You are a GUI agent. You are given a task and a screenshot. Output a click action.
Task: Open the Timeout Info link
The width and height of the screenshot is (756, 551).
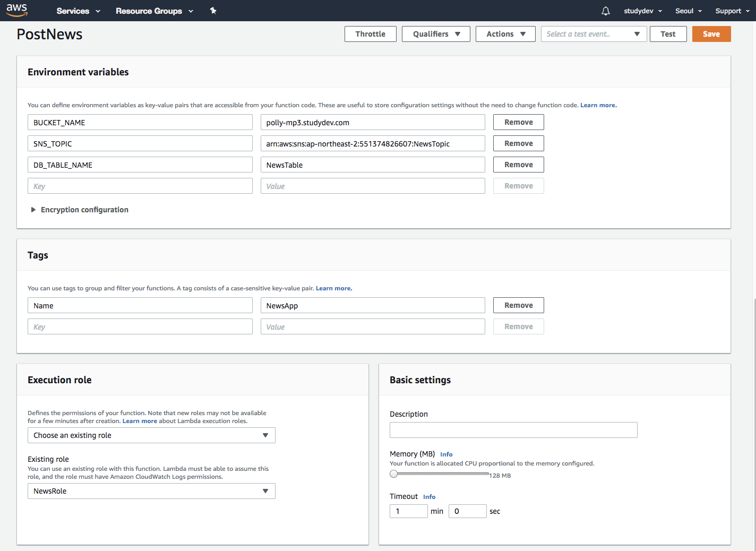(429, 497)
